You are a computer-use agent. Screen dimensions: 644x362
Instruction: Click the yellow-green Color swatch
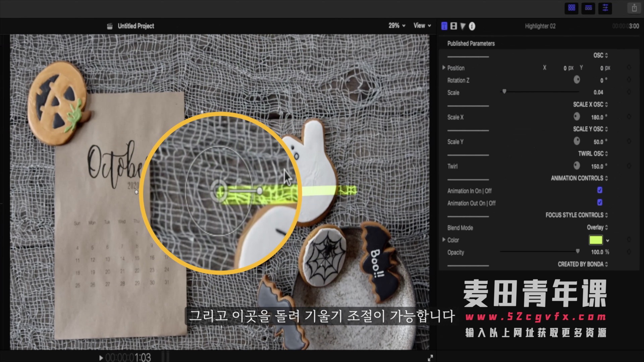[x=596, y=240]
